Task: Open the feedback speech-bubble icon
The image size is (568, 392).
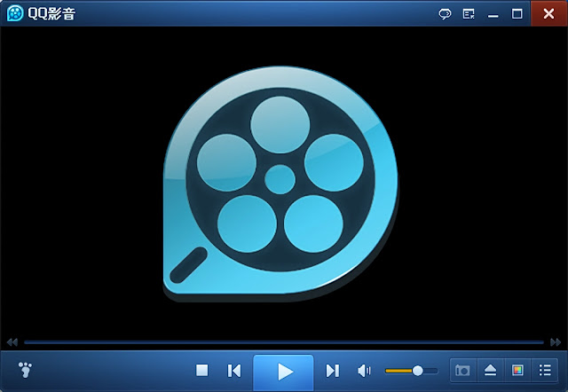Action: pyautogui.click(x=446, y=14)
